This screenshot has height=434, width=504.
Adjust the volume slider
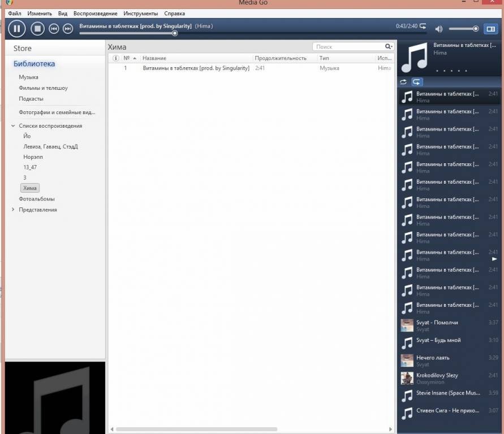(463, 29)
